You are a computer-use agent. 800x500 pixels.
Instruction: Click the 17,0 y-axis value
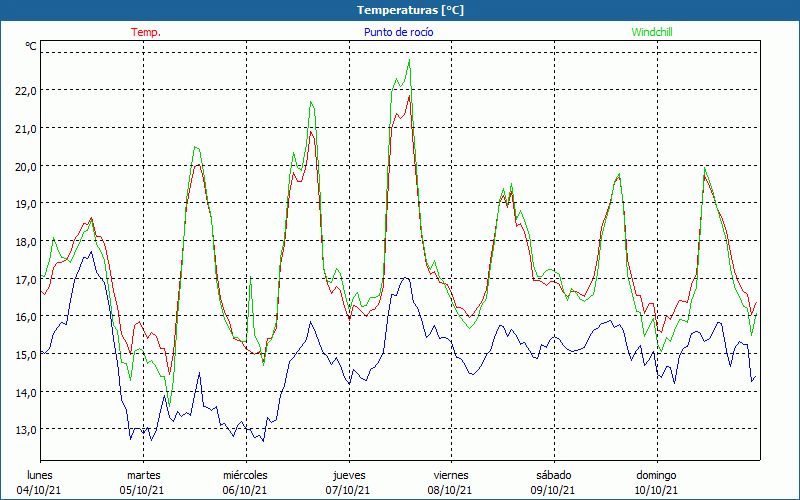click(26, 280)
